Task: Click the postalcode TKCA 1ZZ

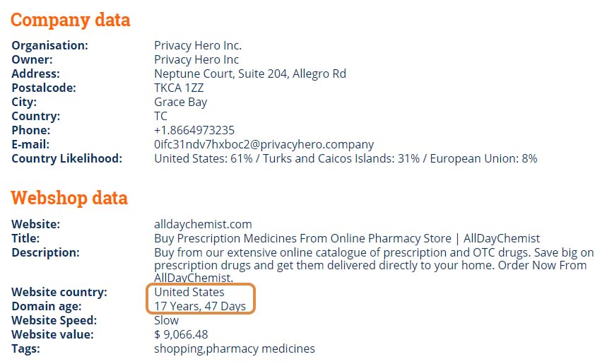Action: 179,88
